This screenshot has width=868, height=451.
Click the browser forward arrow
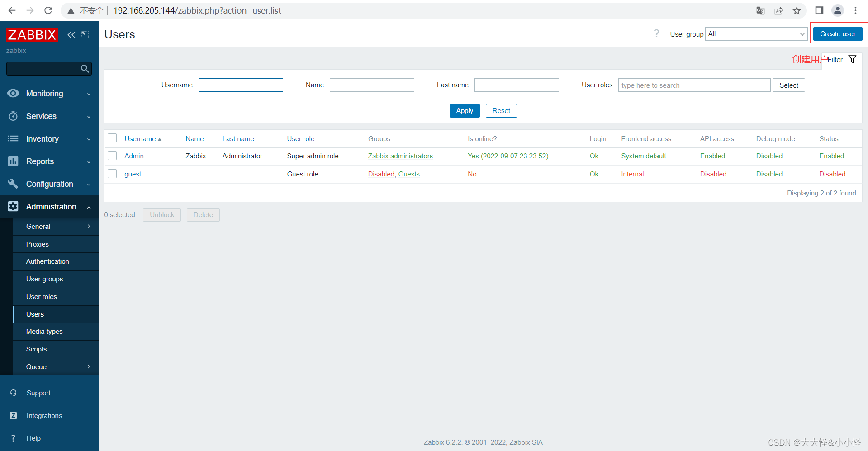pyautogui.click(x=30, y=10)
